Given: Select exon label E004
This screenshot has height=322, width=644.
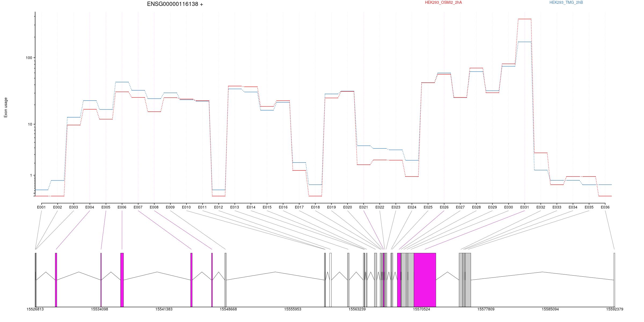Looking at the screenshot, I should click(90, 207).
